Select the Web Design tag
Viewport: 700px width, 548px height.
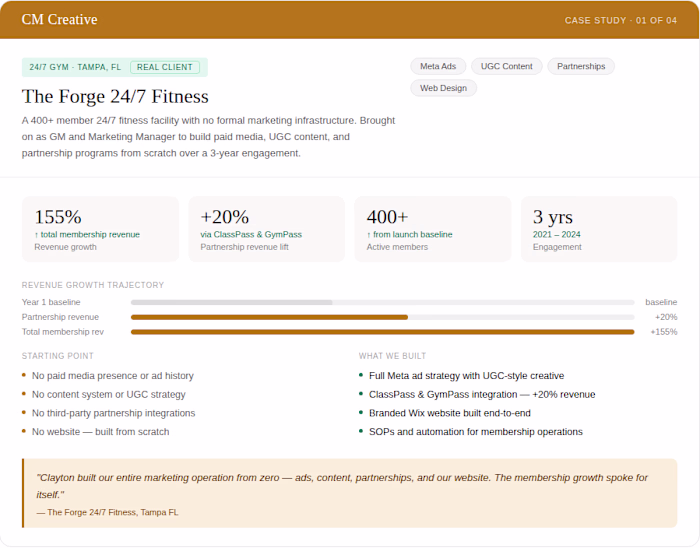(443, 88)
